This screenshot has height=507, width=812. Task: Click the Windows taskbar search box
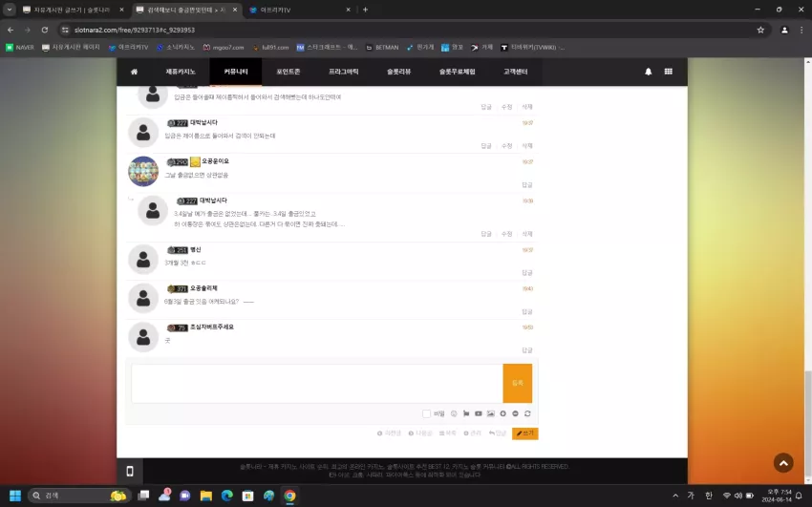(x=77, y=496)
